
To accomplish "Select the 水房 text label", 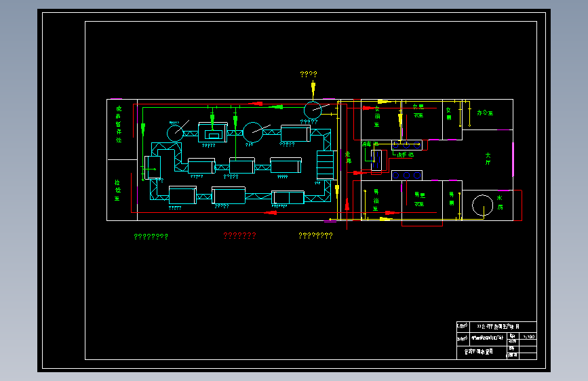I will click(500, 203).
